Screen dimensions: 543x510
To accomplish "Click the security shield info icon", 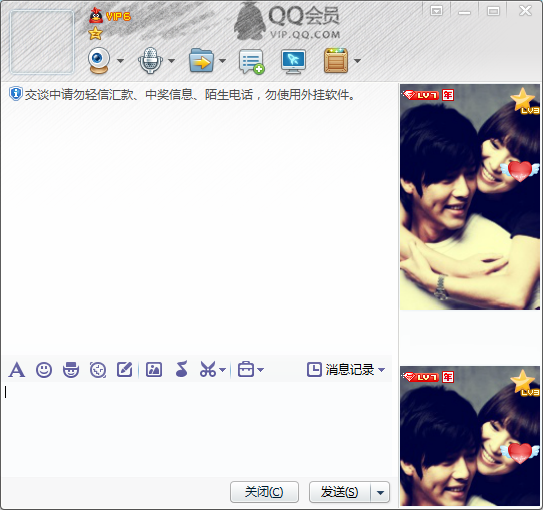I will coord(16,94).
